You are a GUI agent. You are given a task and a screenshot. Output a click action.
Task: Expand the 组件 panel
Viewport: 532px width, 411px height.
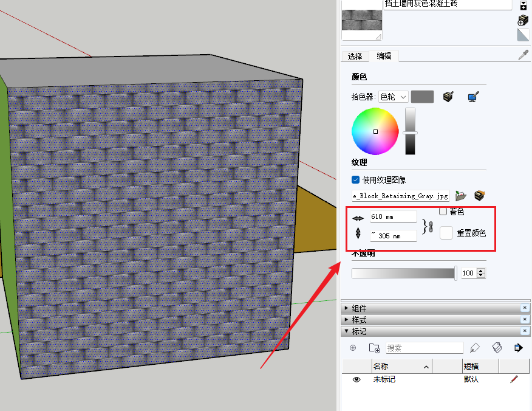tap(347, 308)
